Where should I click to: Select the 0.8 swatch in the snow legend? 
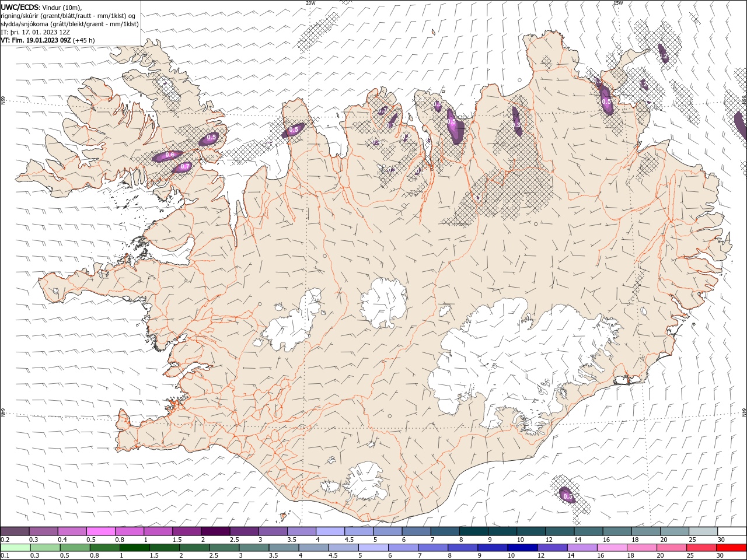coord(129,531)
